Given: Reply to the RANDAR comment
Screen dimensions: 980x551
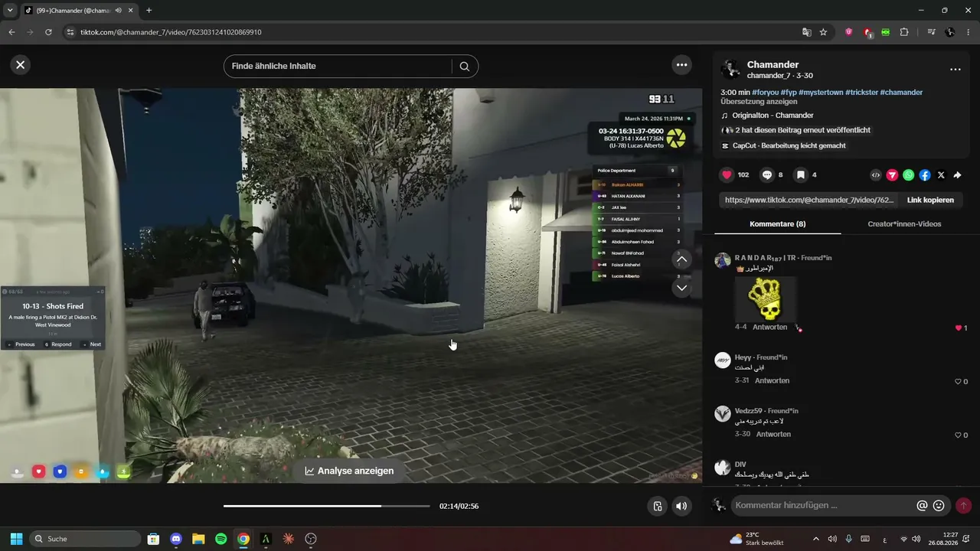Looking at the screenshot, I should 769,327.
